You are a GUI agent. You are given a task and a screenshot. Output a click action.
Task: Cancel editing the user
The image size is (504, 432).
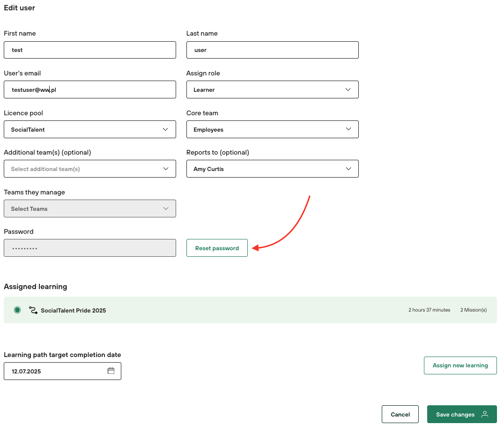tap(400, 414)
